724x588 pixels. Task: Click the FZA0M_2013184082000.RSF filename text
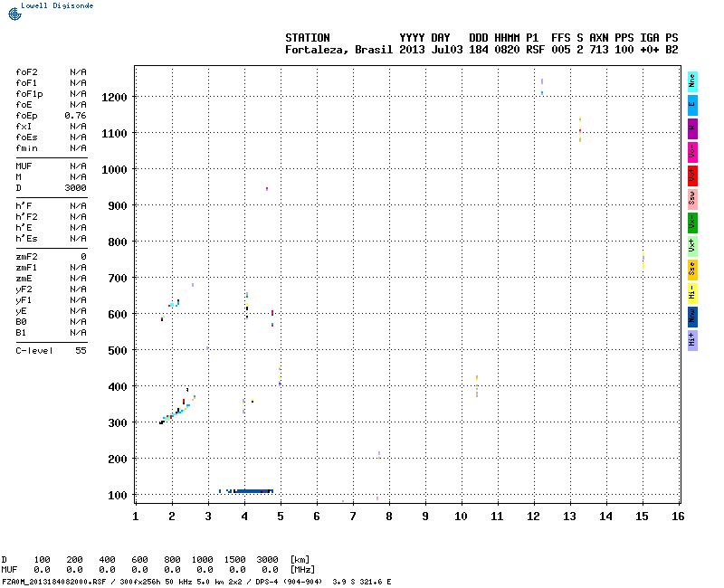click(54, 582)
